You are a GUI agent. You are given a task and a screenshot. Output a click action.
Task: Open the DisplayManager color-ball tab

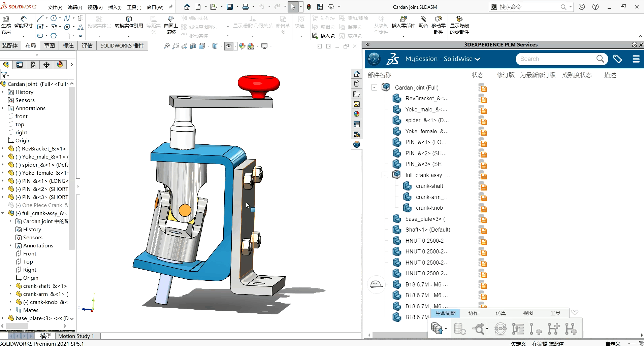click(60, 65)
